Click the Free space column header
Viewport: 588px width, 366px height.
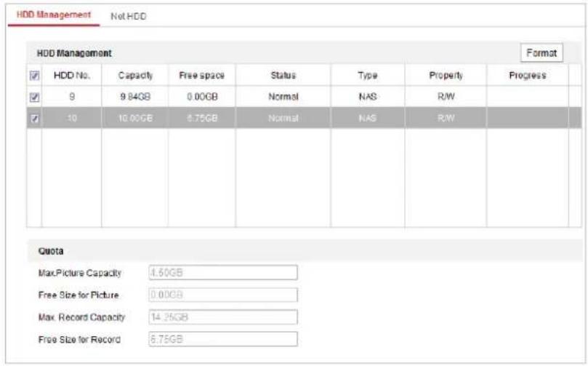coord(202,76)
